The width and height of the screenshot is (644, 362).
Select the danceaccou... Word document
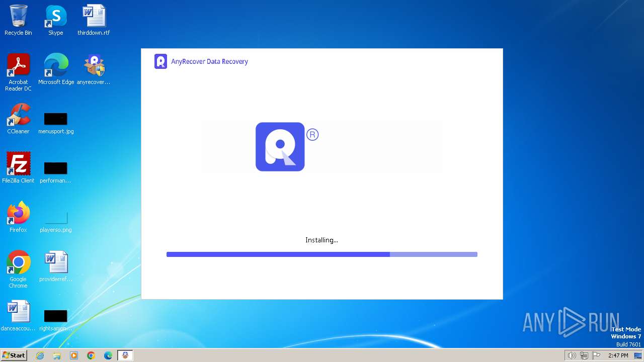coord(18,316)
